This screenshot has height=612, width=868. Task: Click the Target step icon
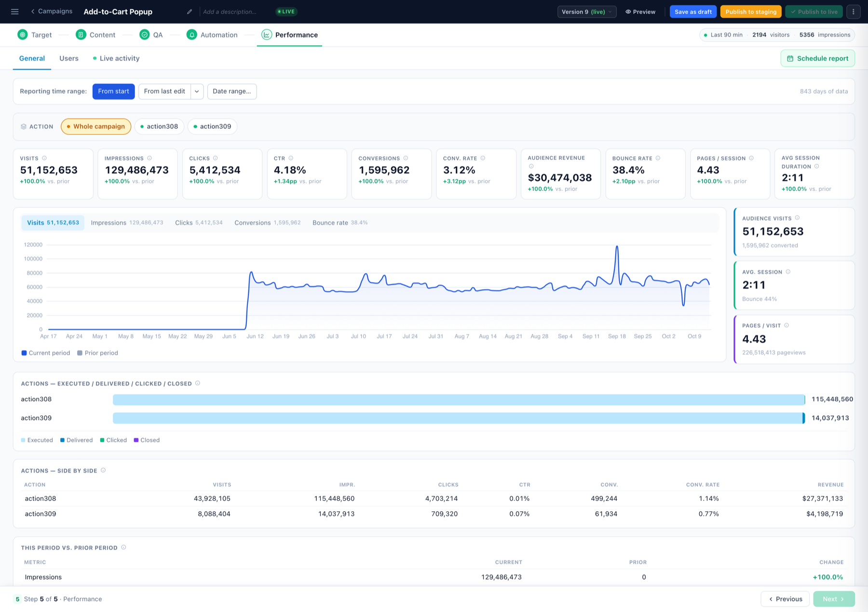[23, 35]
